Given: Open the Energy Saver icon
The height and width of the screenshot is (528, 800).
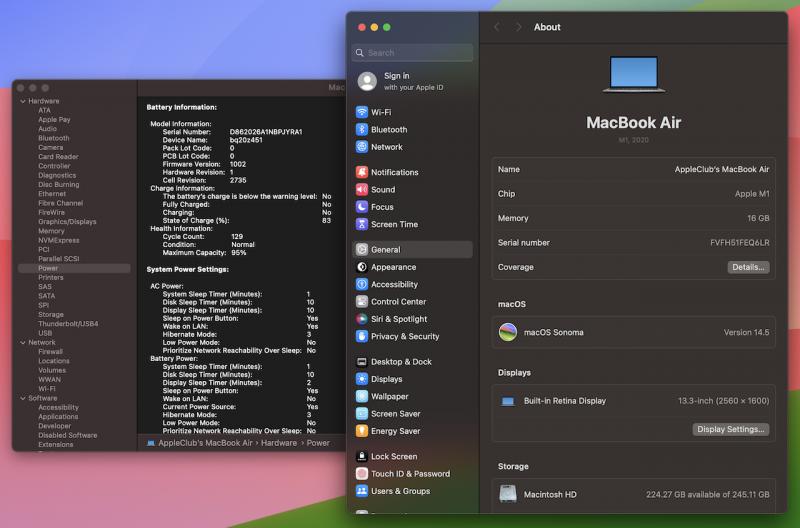Looking at the screenshot, I should click(x=362, y=431).
